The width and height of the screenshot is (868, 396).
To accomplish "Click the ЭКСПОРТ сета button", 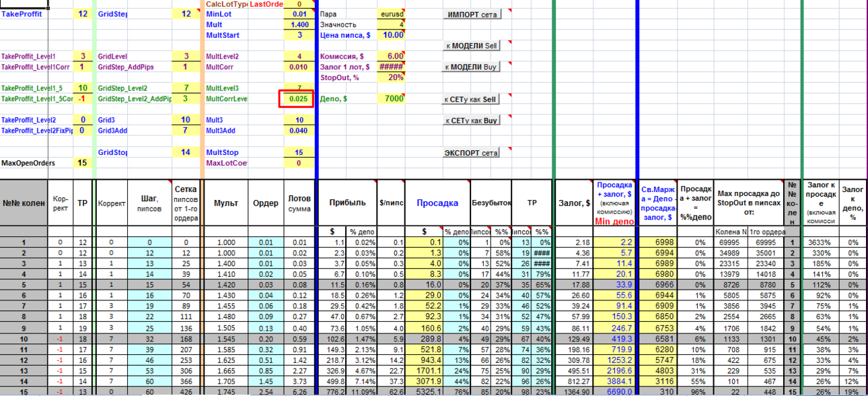I will click(472, 152).
